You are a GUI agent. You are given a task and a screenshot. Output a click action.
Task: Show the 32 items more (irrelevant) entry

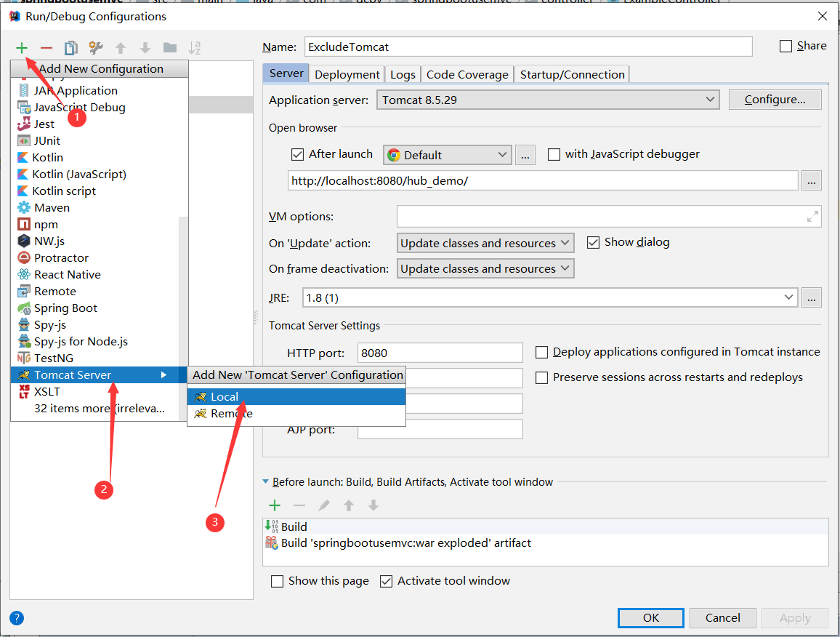(x=99, y=409)
